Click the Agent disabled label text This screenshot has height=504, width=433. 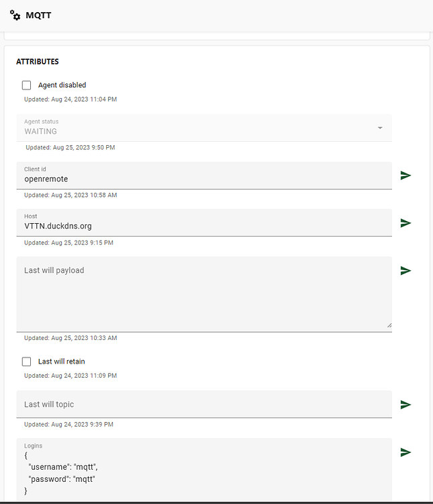click(x=62, y=85)
